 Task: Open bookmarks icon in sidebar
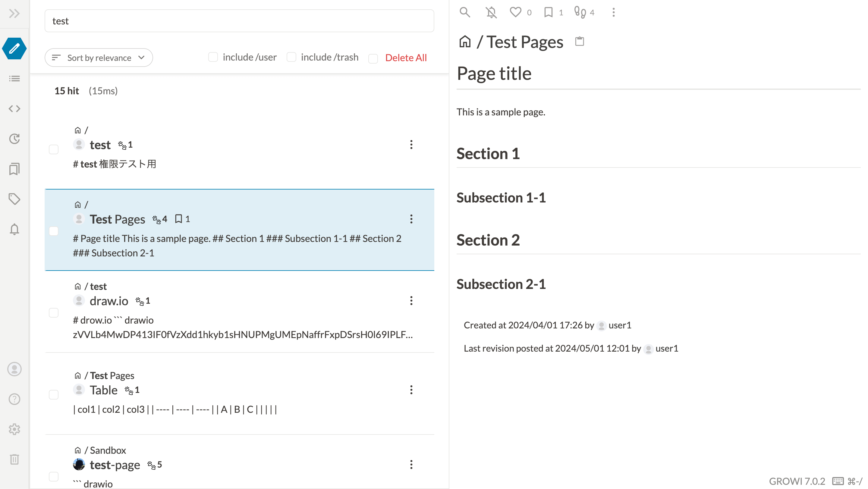coord(14,169)
